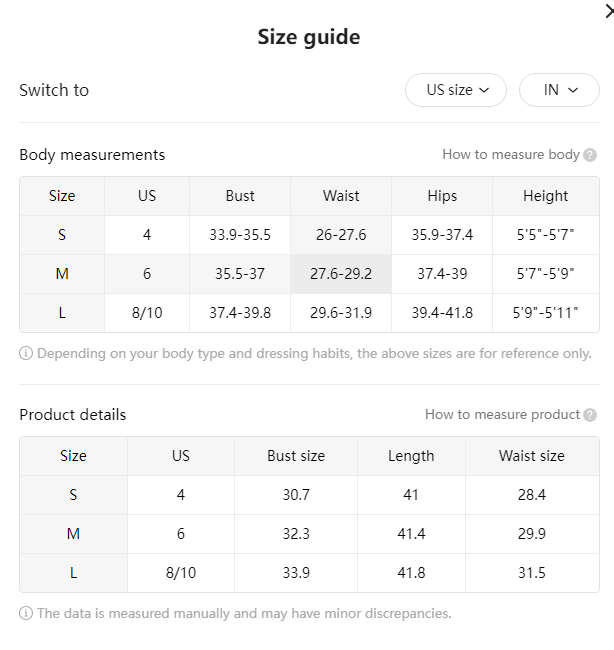The height and width of the screenshot is (650, 614).
Task: Click the 41.8 length cell for size L
Action: click(411, 573)
